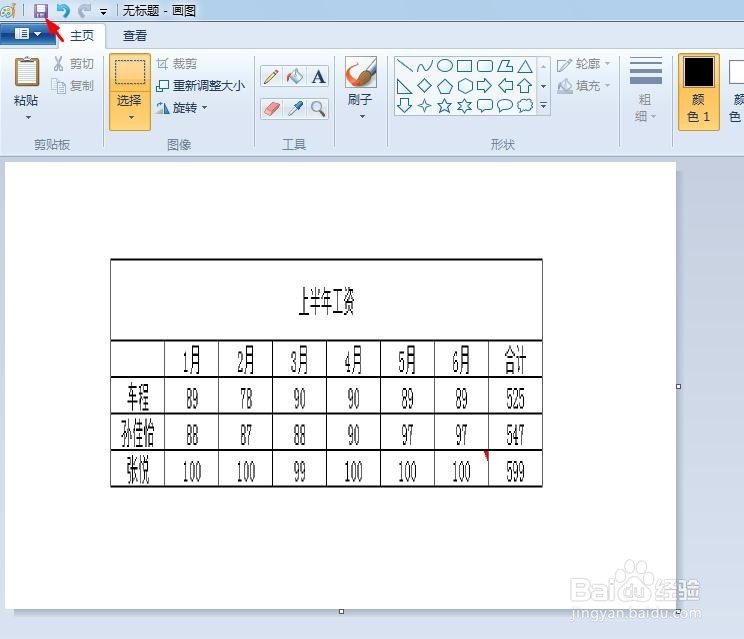Choose the Four-point star shape
This screenshot has width=744, height=639.
tap(424, 105)
